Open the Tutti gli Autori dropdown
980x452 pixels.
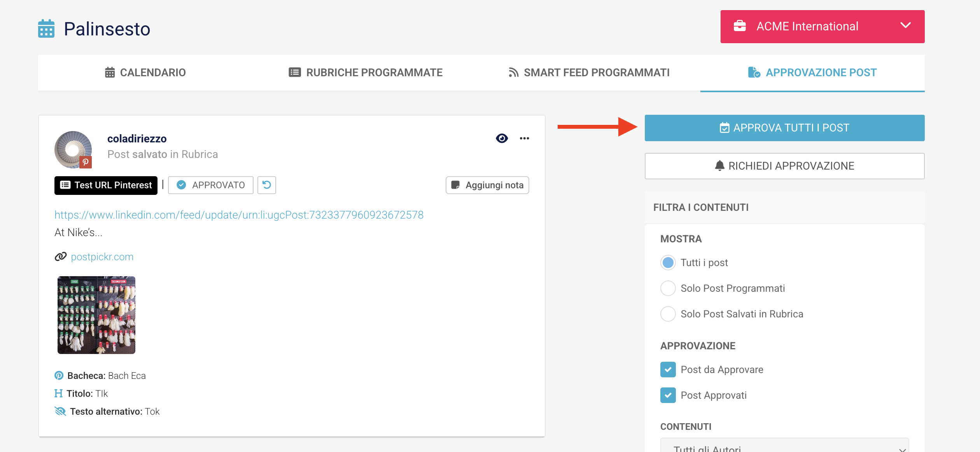pyautogui.click(x=784, y=447)
